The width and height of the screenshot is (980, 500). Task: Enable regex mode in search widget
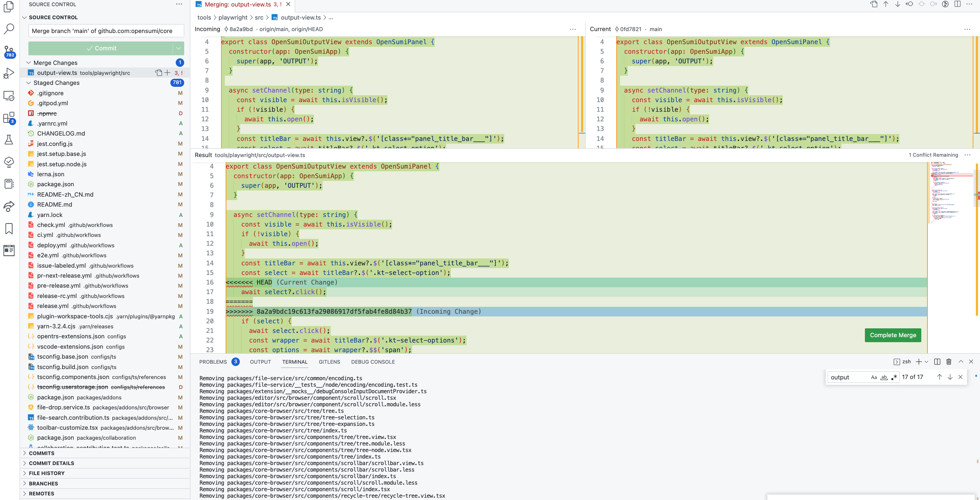pos(894,377)
